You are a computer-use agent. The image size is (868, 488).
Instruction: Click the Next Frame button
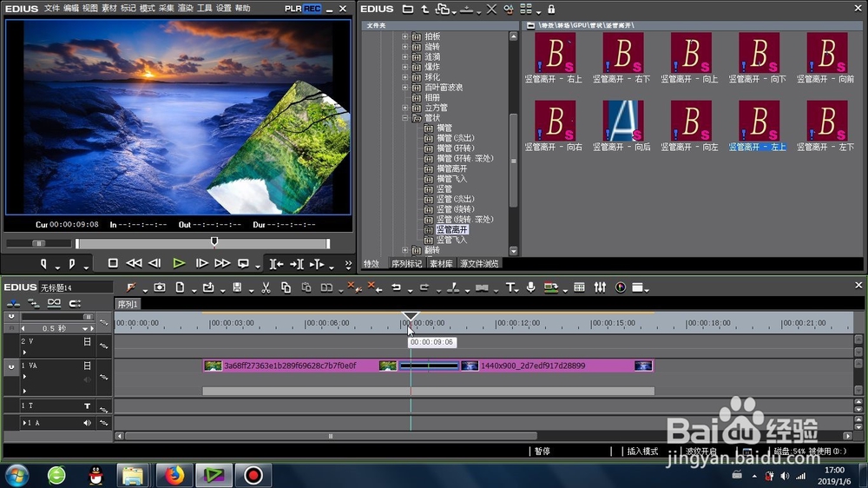tap(201, 264)
